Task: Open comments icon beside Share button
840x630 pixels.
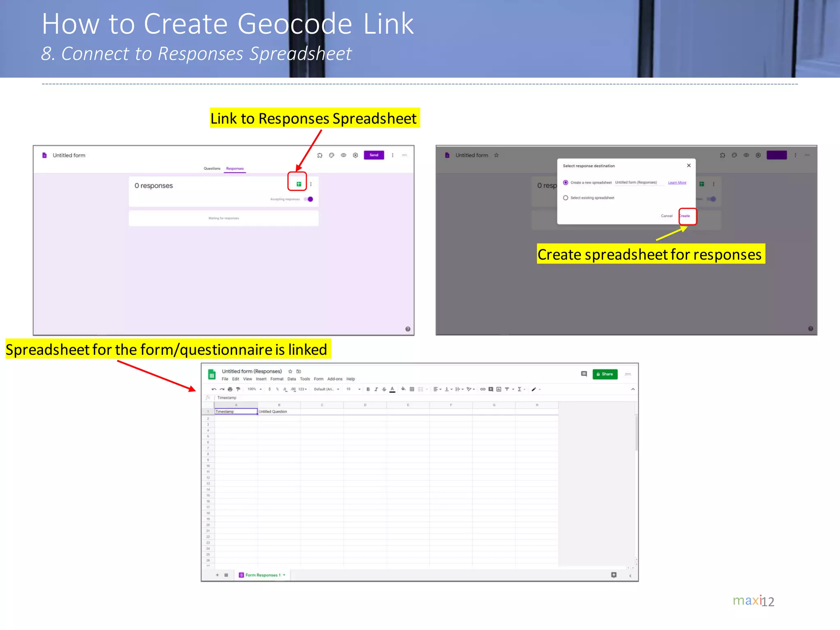Action: (x=584, y=374)
